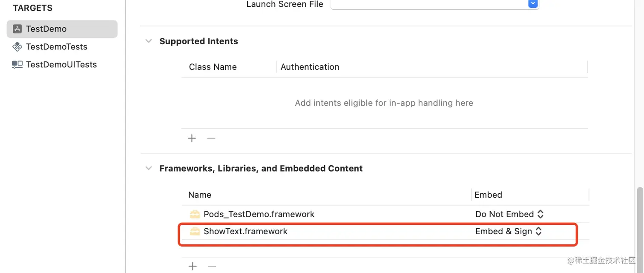Add a framework with the plus button
This screenshot has height=273, width=644.
(193, 267)
